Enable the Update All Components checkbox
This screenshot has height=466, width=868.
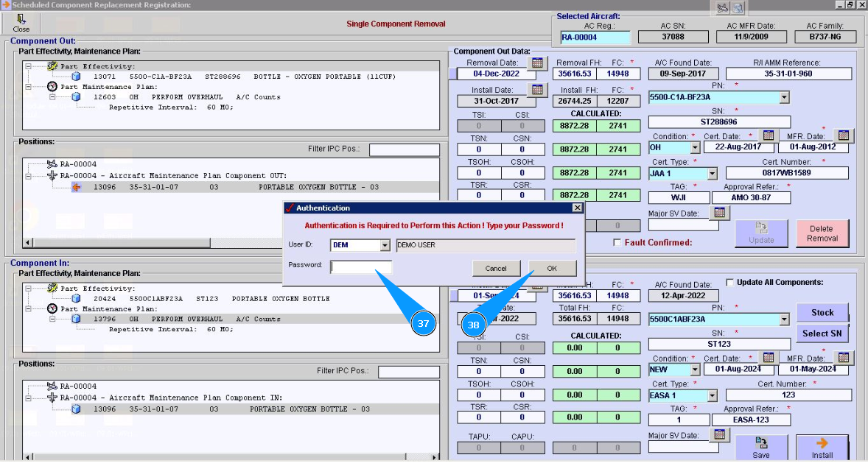coord(730,282)
